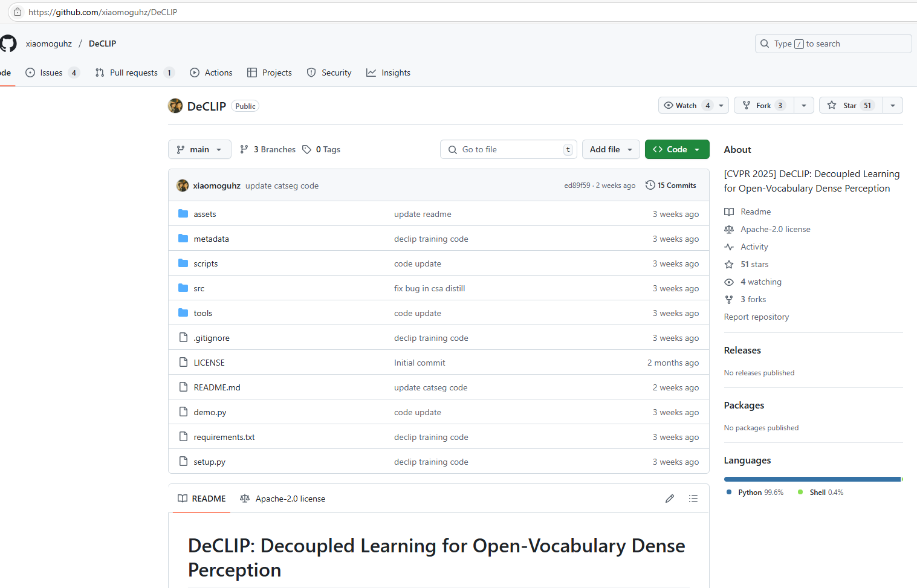Click the eye icon beside 4 watching
917x588 pixels.
(x=729, y=282)
